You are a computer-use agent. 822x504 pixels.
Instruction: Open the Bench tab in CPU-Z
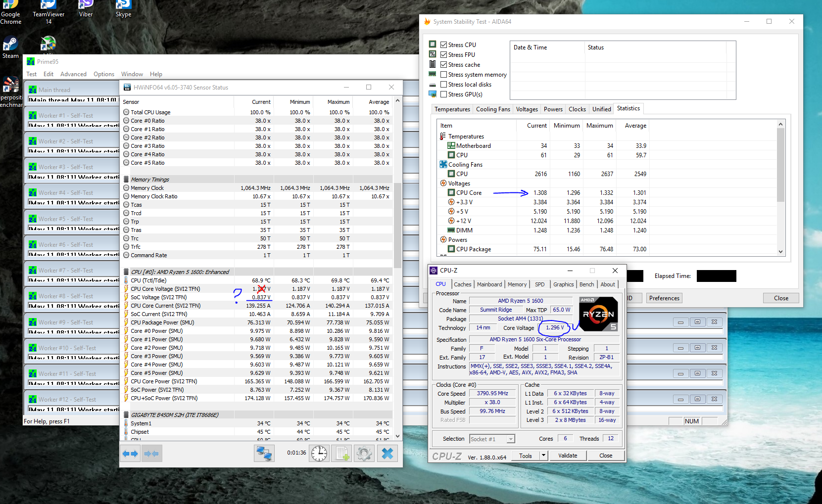pyautogui.click(x=587, y=284)
